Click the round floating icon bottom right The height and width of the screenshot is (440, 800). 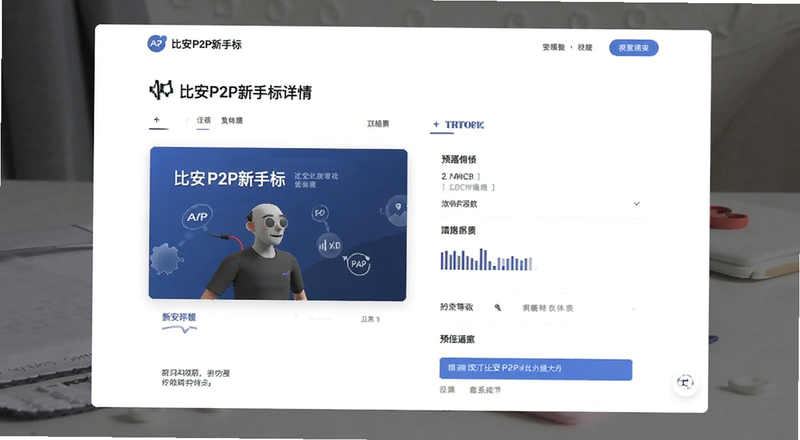[685, 382]
